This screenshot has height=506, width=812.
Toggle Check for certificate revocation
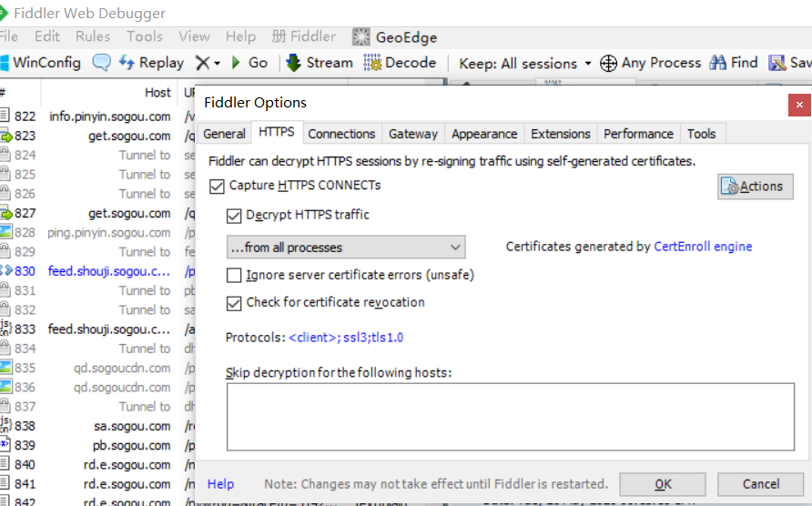[x=234, y=303]
